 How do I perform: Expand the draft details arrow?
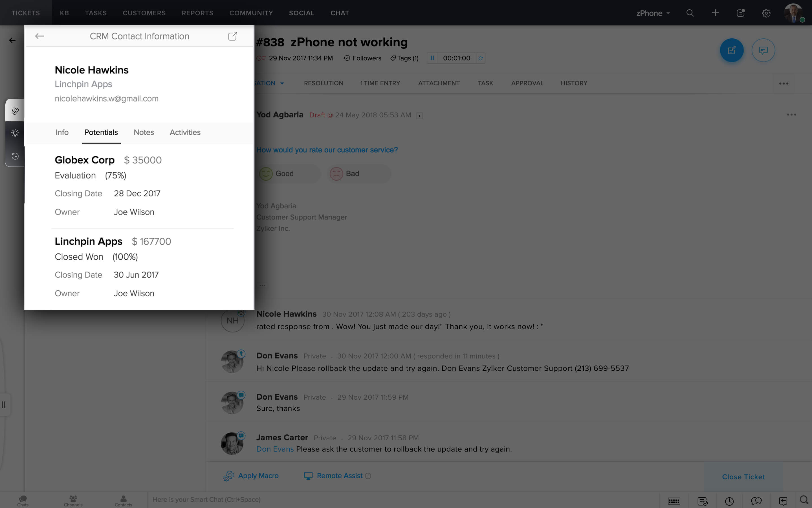[x=419, y=116]
